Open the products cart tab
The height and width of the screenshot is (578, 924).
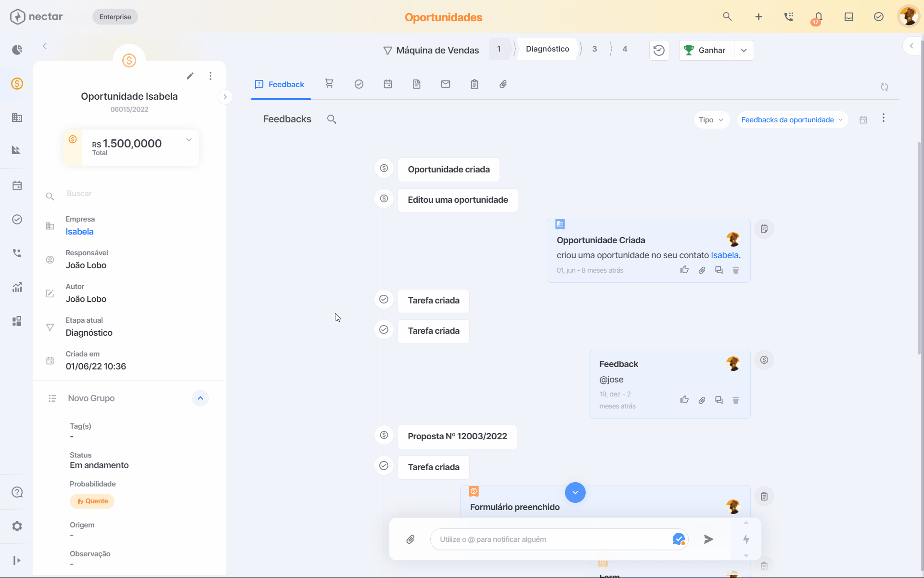click(329, 84)
